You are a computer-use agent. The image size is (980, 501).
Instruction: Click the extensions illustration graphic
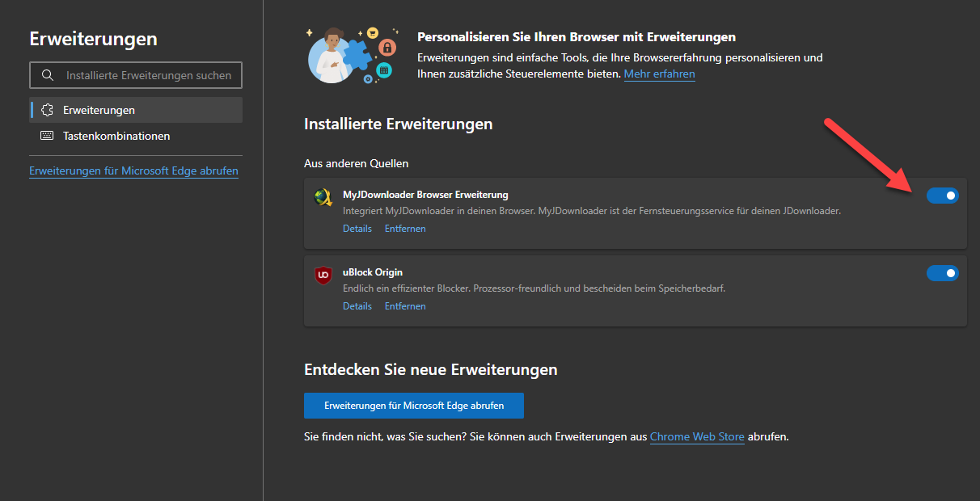353,54
